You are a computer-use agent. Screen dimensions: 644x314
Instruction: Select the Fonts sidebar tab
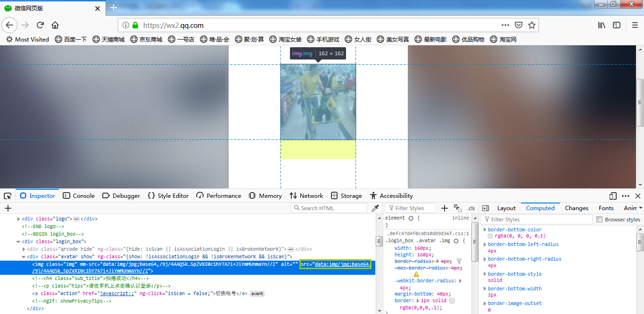(606, 208)
